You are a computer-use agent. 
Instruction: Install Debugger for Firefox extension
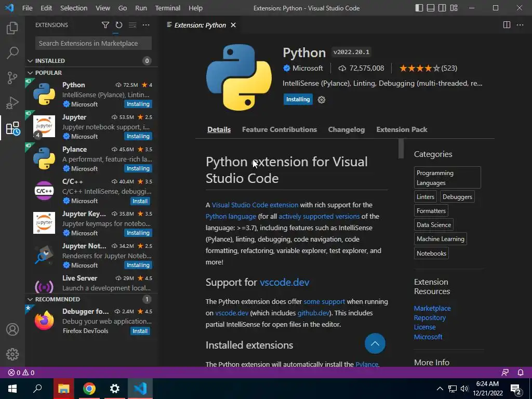click(x=140, y=331)
